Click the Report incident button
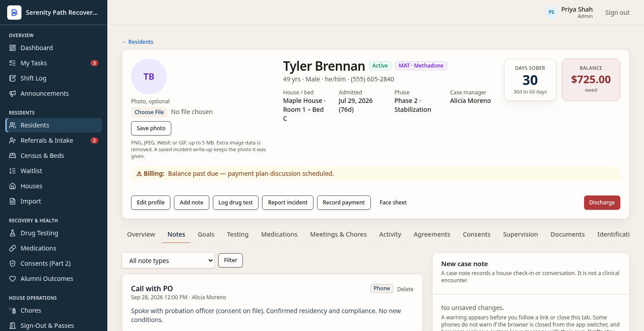Screen dimensions: 644x331 (288, 203)
